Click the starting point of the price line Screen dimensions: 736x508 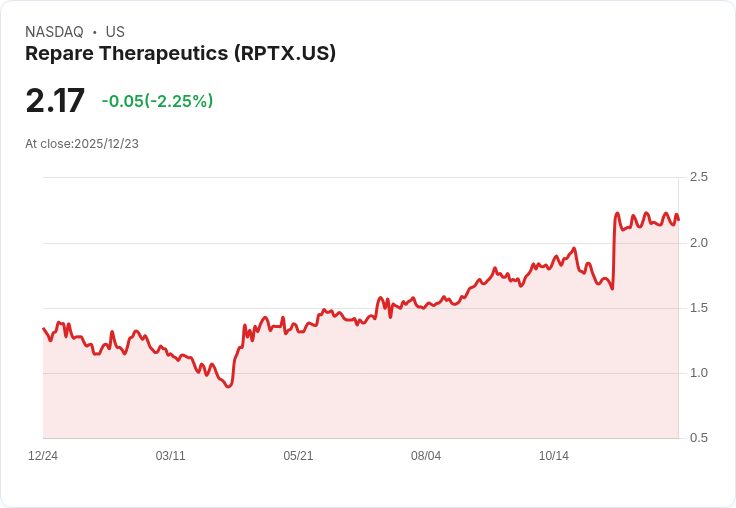point(44,329)
